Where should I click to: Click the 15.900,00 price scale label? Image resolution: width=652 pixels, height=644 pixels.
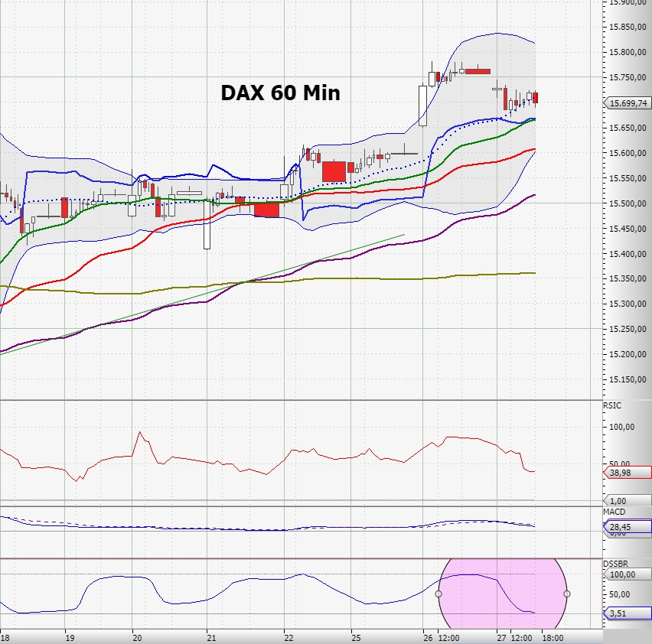(626, 4)
